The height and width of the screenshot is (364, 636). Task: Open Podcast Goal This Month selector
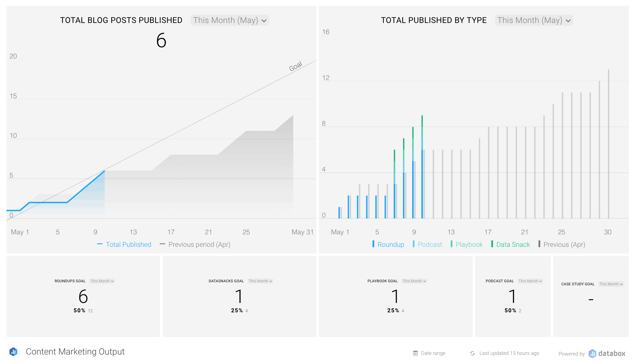pos(530,281)
